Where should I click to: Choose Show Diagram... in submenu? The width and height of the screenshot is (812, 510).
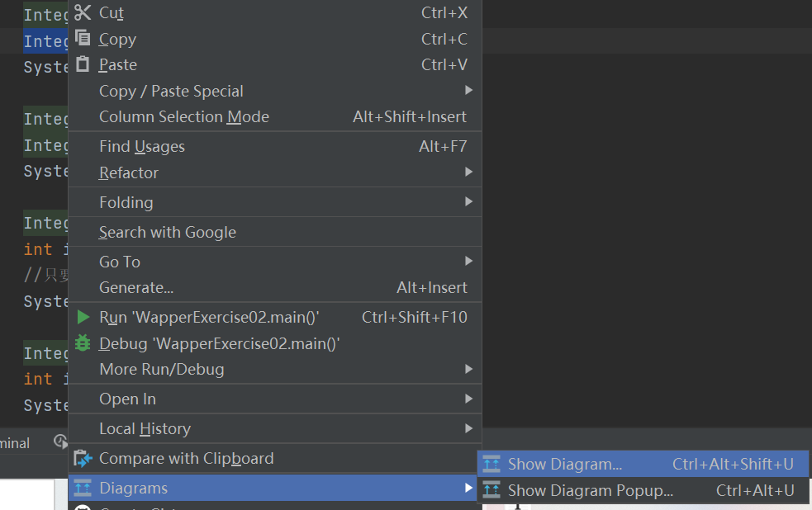coord(643,464)
